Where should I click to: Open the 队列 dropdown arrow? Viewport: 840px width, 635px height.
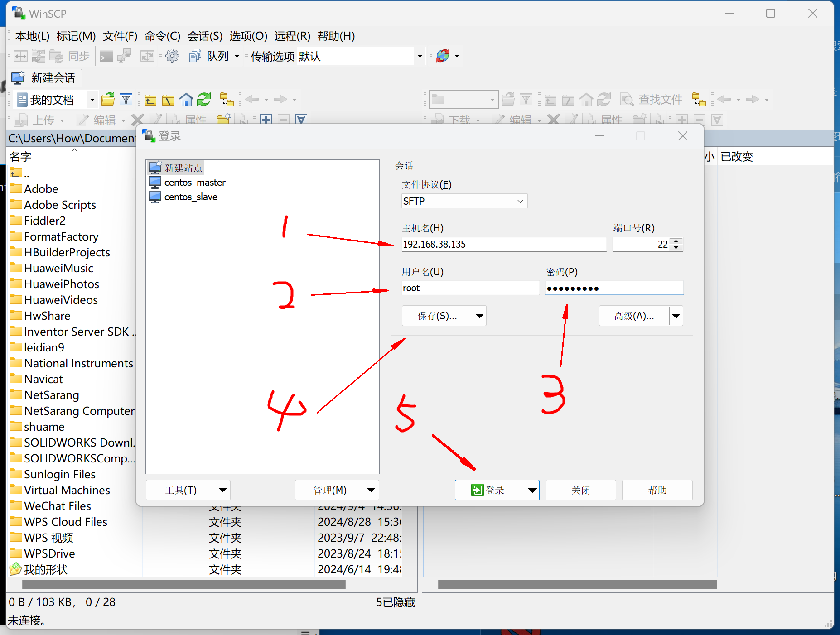click(x=237, y=56)
